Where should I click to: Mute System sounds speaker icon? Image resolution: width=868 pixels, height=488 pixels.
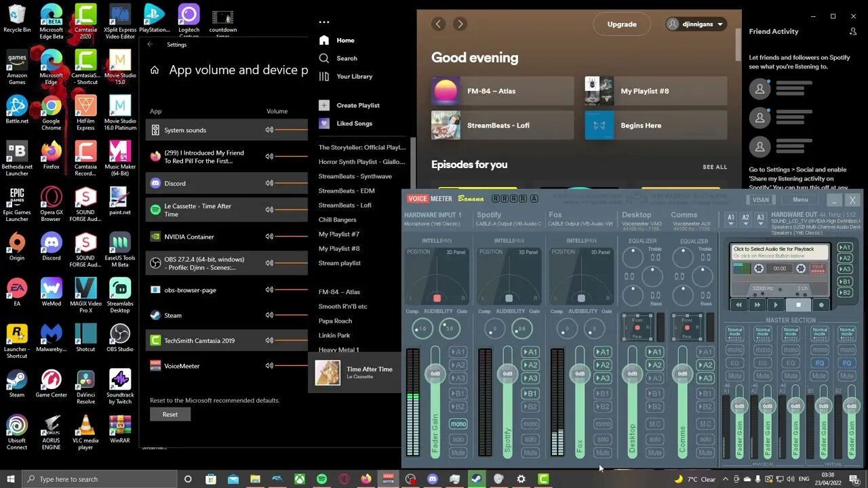coord(269,129)
